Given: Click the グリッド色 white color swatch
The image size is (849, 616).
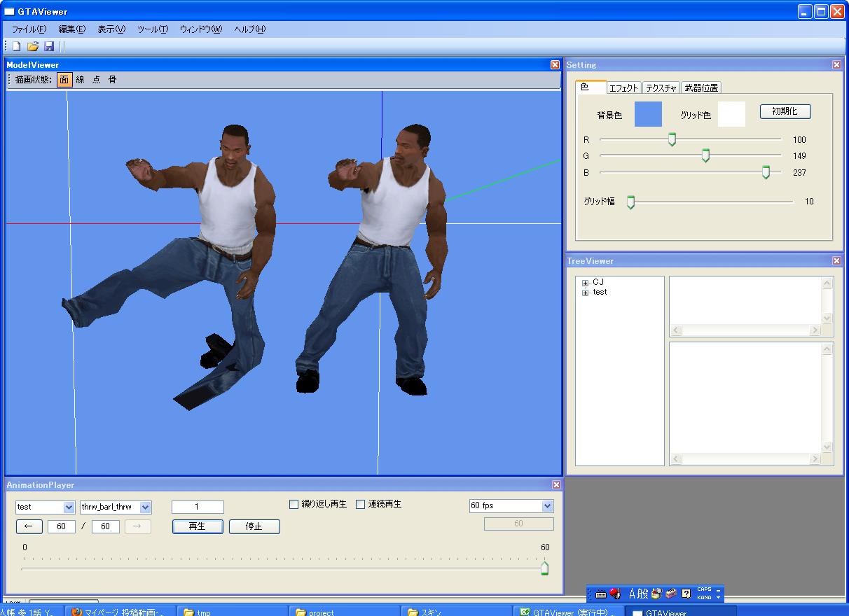Looking at the screenshot, I should [731, 114].
